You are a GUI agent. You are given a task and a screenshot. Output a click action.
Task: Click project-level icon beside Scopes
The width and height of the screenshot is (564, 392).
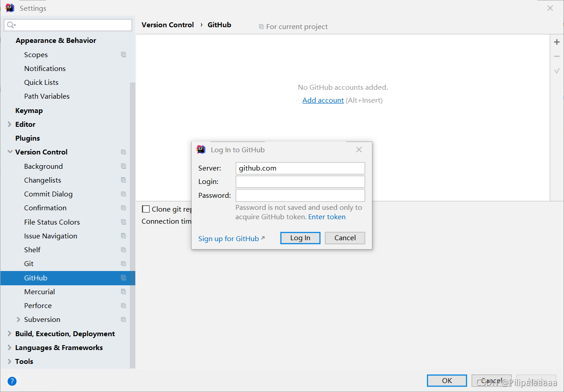(x=124, y=54)
